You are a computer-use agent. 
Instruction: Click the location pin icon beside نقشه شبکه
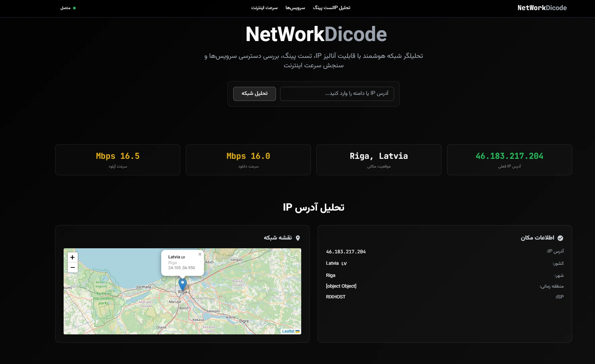click(298, 238)
